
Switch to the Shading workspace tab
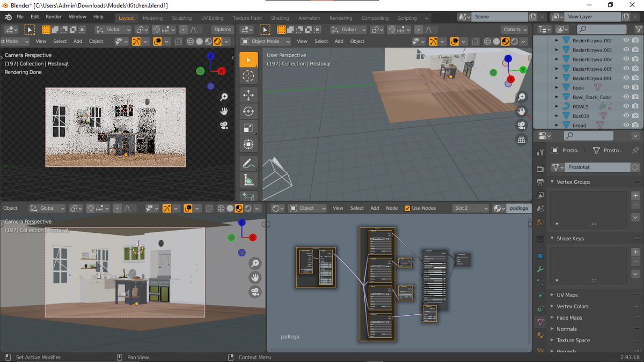pos(280,18)
